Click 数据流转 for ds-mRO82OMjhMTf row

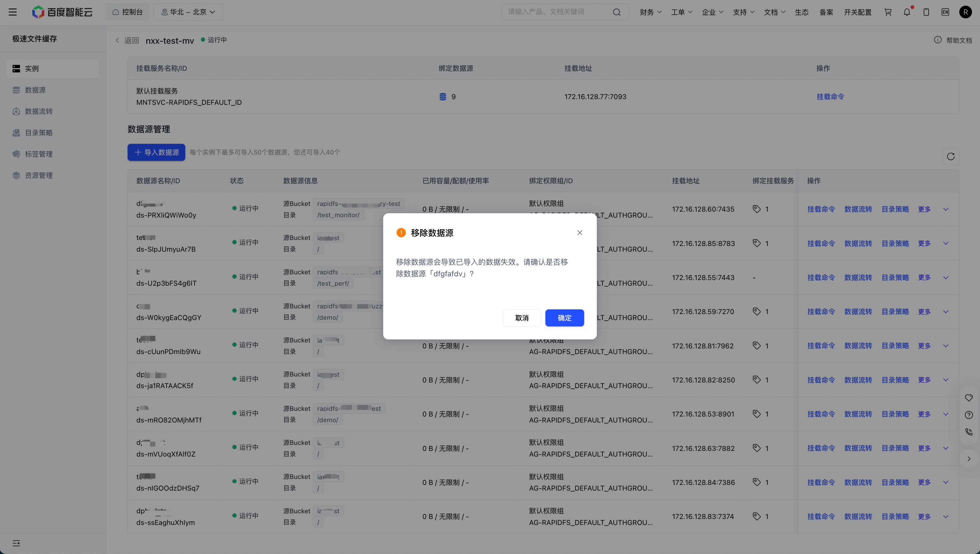coord(858,414)
